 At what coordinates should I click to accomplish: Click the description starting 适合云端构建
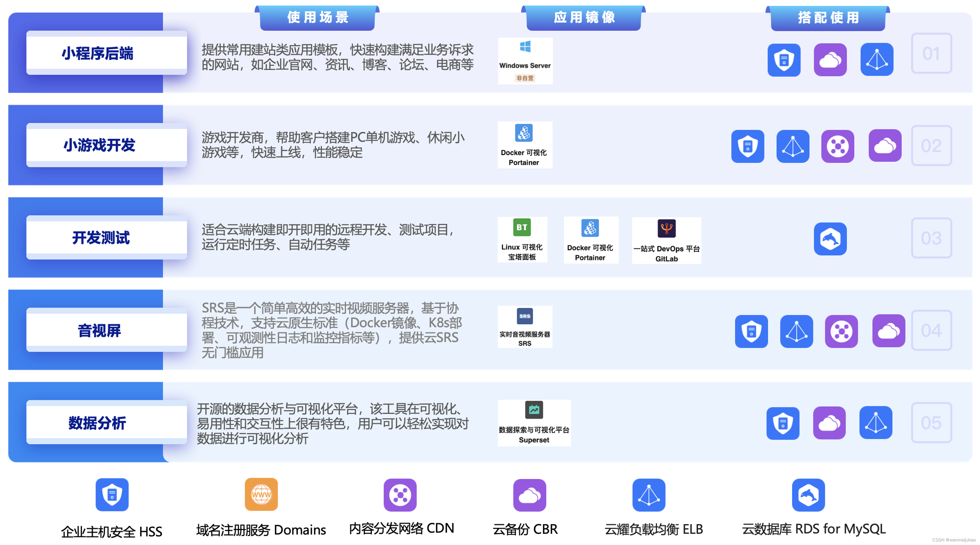coord(328,237)
